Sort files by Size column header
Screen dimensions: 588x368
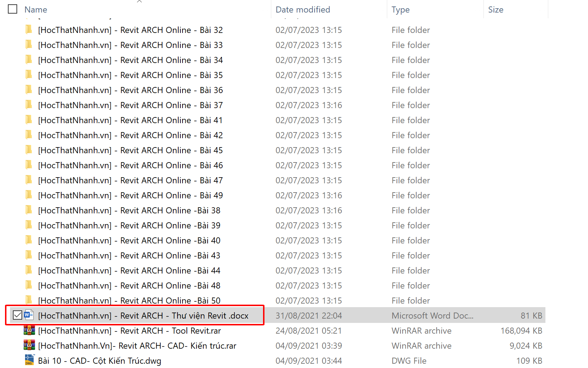click(496, 10)
